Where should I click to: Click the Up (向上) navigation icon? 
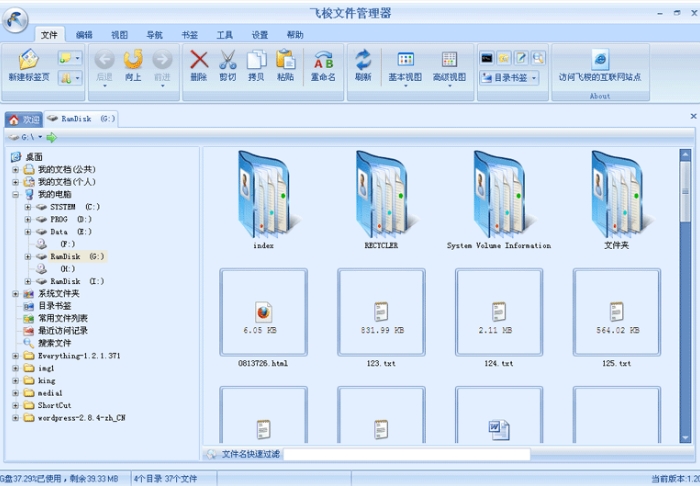click(x=133, y=59)
